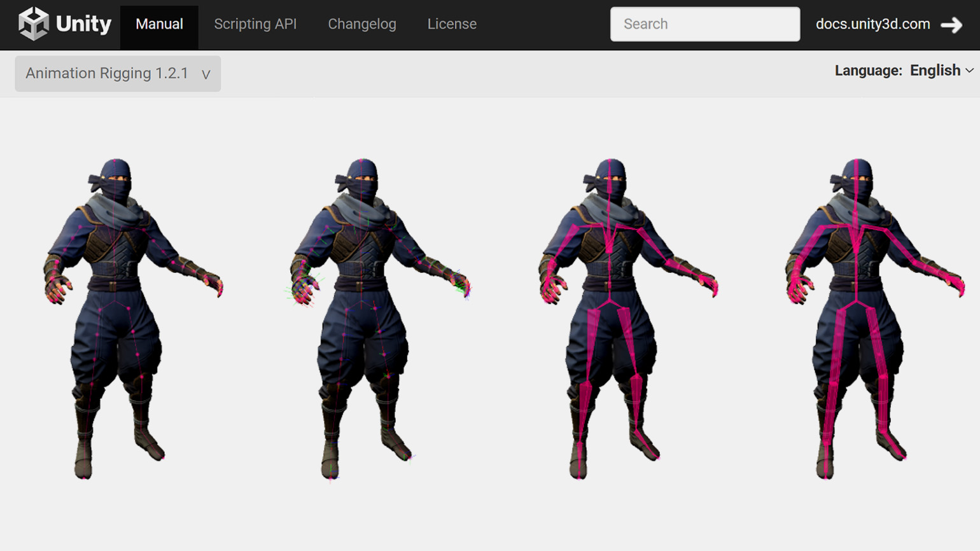Expand the Animation Rigging 1.2.1 version dropdown

[118, 74]
